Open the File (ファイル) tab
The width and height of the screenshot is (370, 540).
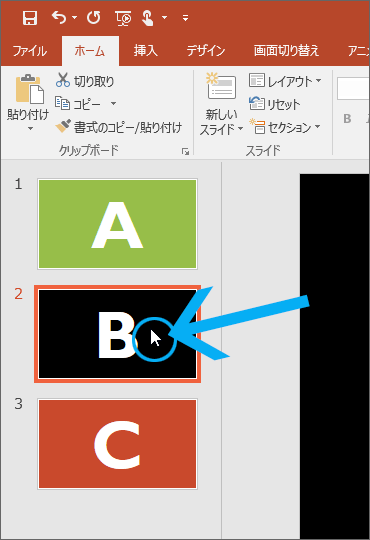(x=30, y=51)
